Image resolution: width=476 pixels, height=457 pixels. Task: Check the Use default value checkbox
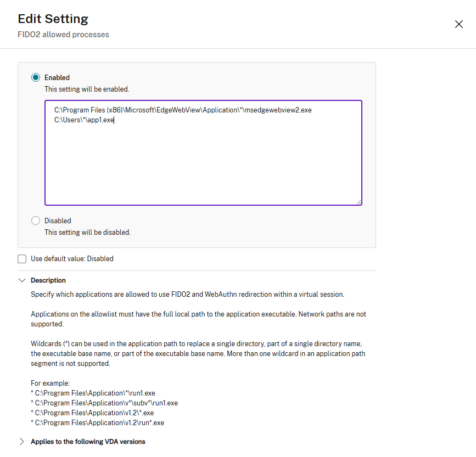coord(22,258)
